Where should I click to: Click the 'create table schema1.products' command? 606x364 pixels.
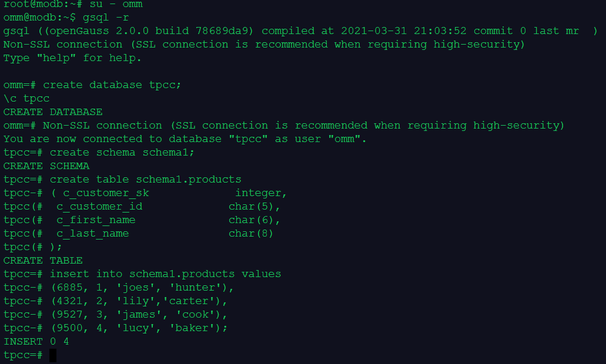[146, 180]
